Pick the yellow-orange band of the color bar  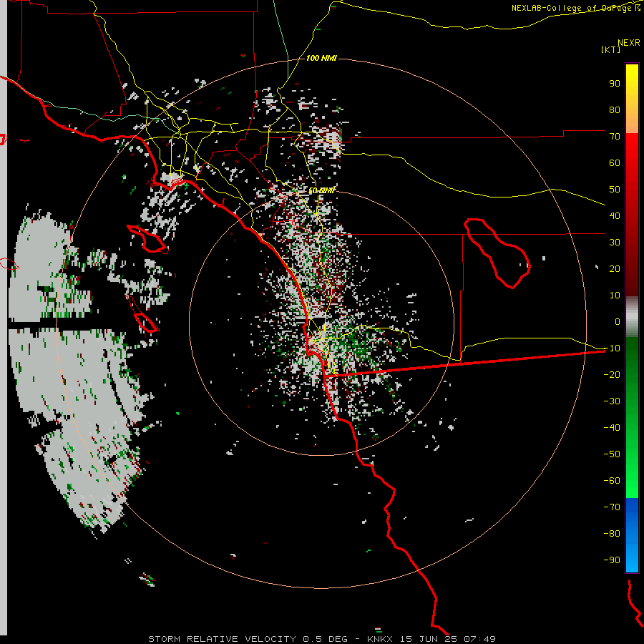click(x=632, y=99)
